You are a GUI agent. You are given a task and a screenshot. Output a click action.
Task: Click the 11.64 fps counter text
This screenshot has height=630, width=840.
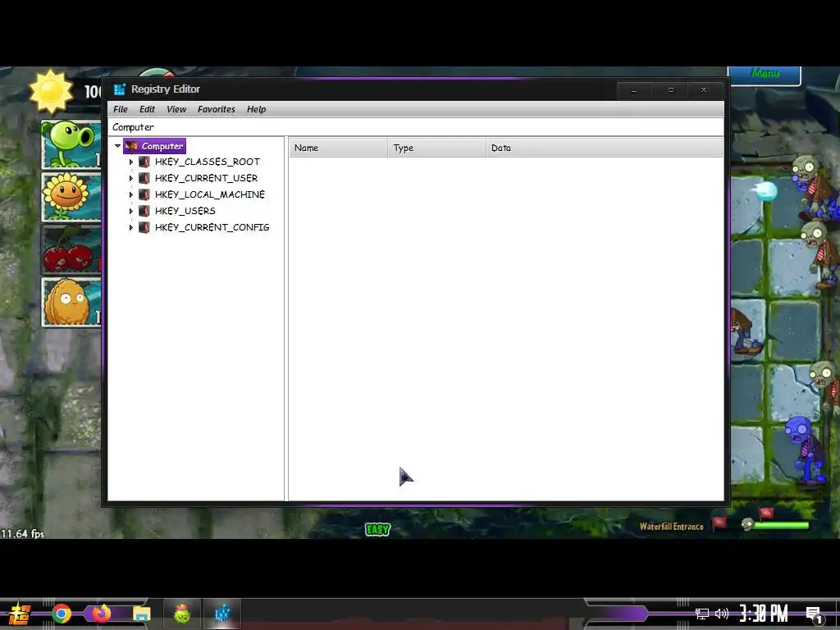pyautogui.click(x=22, y=533)
